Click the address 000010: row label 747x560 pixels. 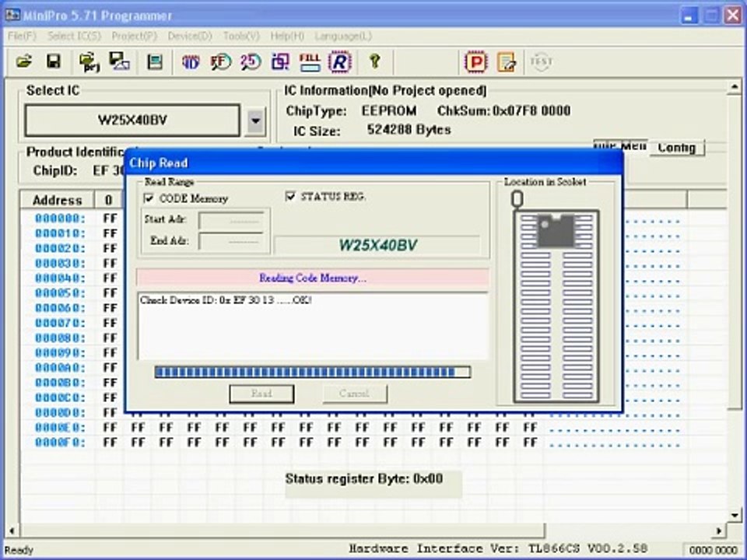click(60, 233)
